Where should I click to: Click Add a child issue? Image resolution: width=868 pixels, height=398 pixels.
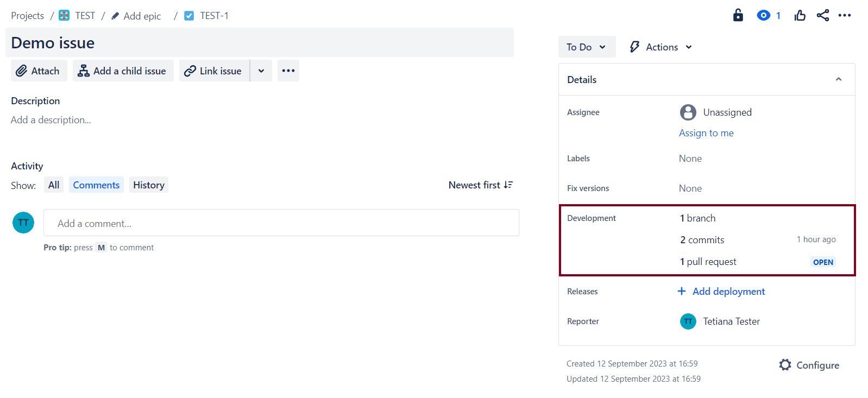(123, 71)
